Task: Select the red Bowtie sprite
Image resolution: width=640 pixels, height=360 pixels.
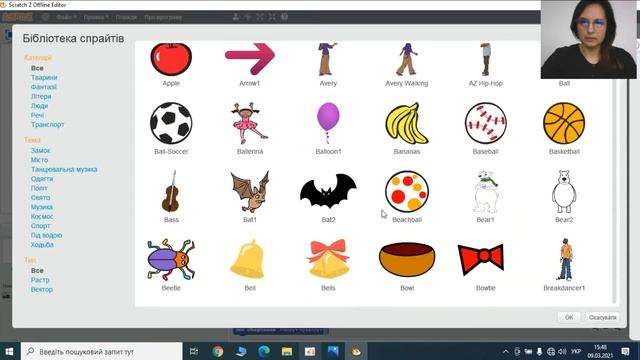Action: pyautogui.click(x=481, y=259)
